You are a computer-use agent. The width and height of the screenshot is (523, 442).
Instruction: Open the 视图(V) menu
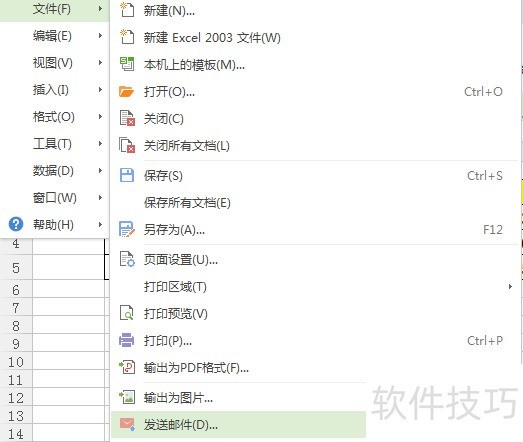[54, 62]
